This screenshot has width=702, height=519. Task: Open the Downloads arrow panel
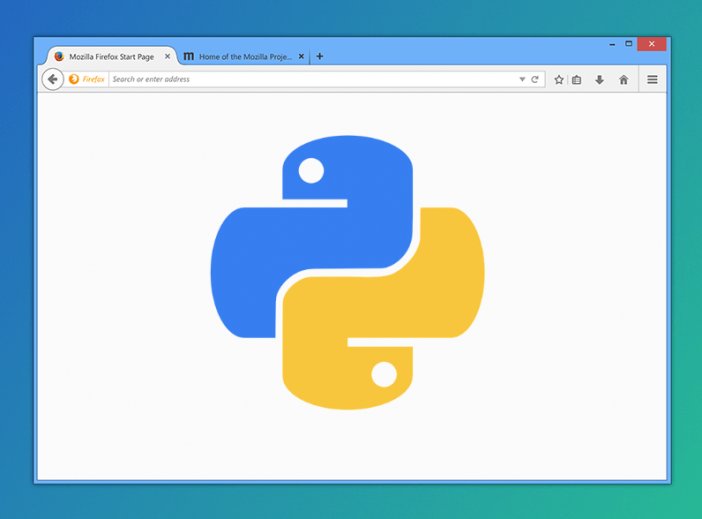point(600,79)
